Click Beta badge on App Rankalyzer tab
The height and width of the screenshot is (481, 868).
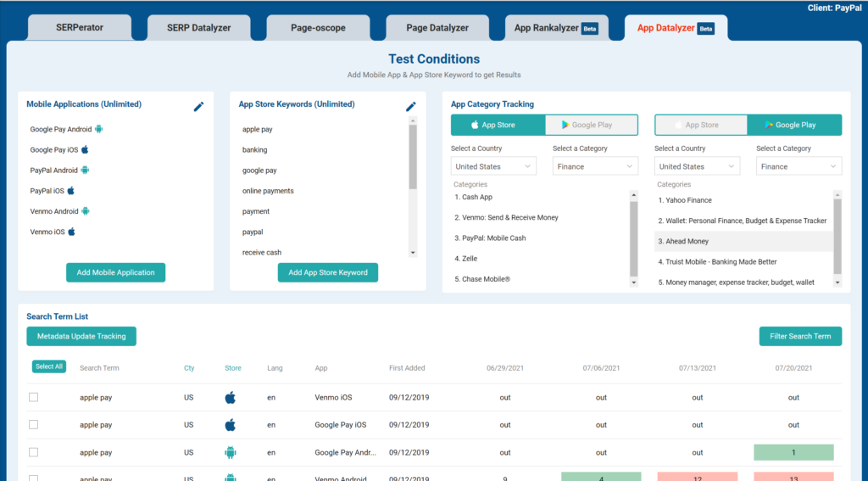tap(590, 29)
